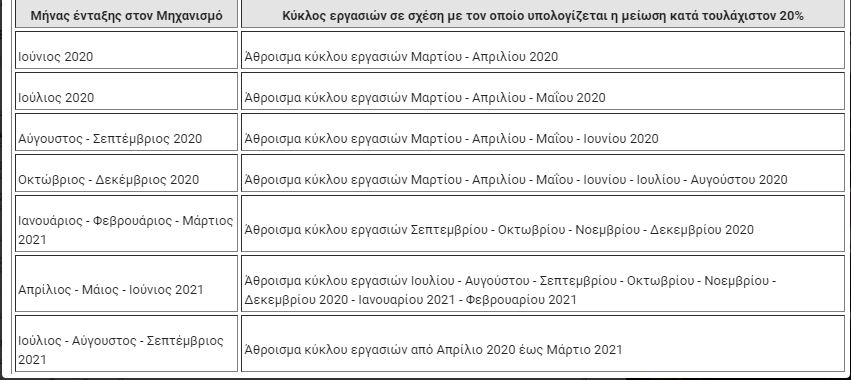Click the 'Μήνας ένταξης στον Μηχανισμό' column header
Image resolution: width=851 pixels, height=380 pixels.
[126, 14]
